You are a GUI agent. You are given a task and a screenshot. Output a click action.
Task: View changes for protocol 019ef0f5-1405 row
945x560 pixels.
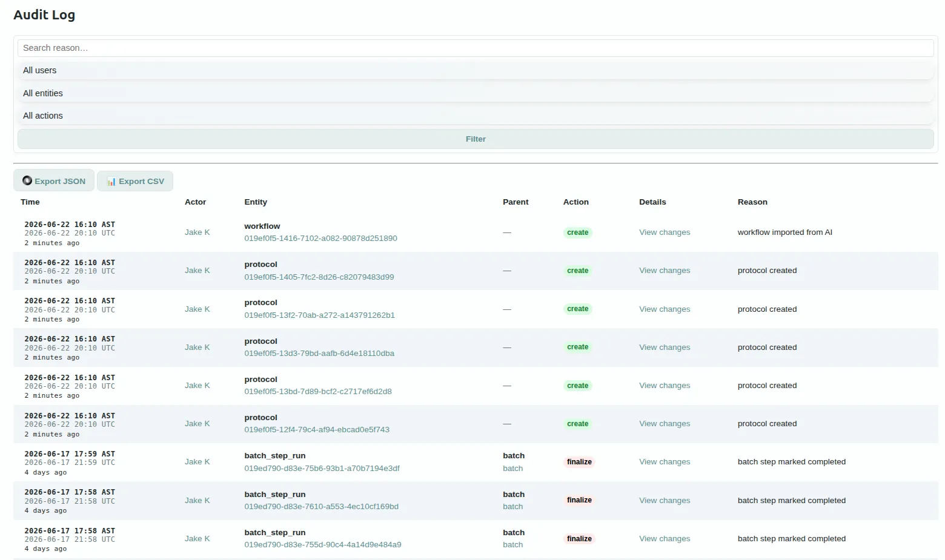[665, 271]
